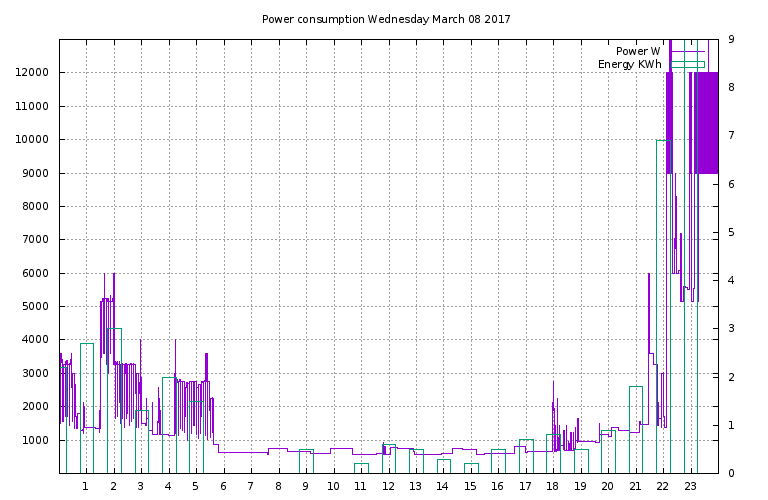This screenshot has height=500, width=768.
Task: Click the left axis label 7000
Action: coord(35,239)
